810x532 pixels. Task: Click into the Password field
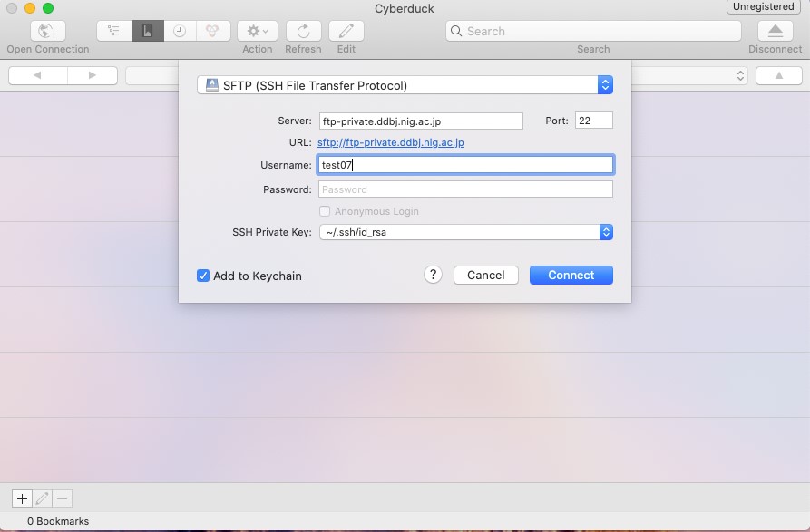coord(465,189)
